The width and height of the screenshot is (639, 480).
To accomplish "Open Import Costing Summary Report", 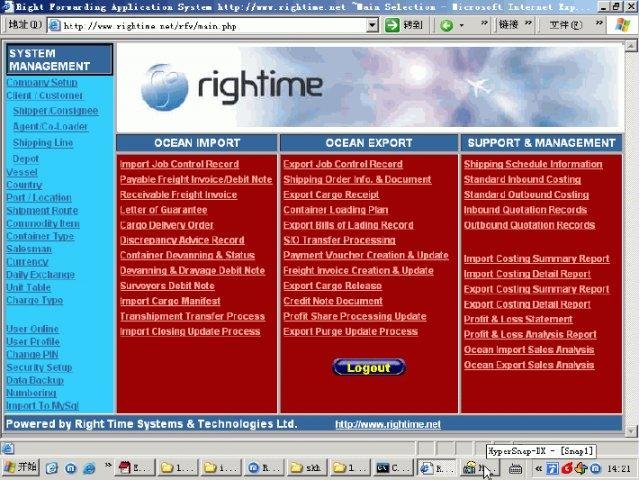I will (537, 259).
